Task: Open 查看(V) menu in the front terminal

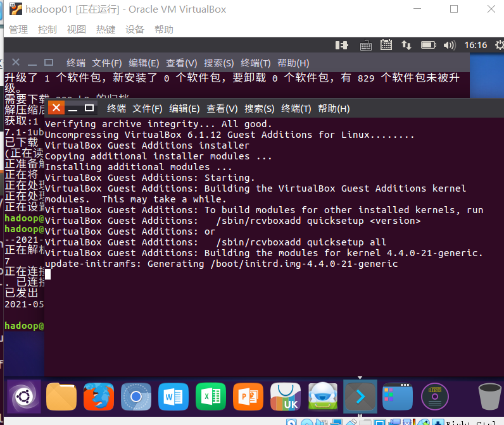Action: (x=222, y=109)
